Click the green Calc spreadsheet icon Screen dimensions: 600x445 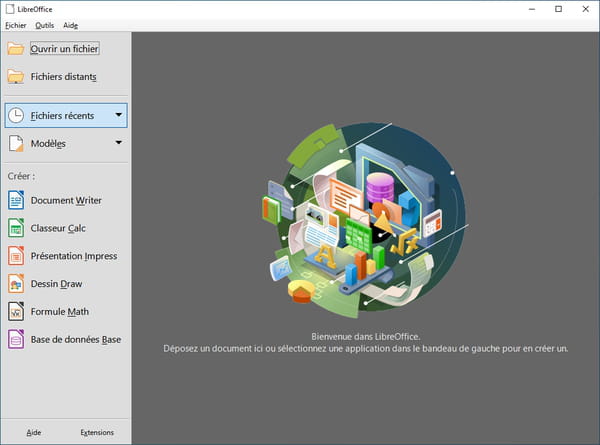(16, 228)
